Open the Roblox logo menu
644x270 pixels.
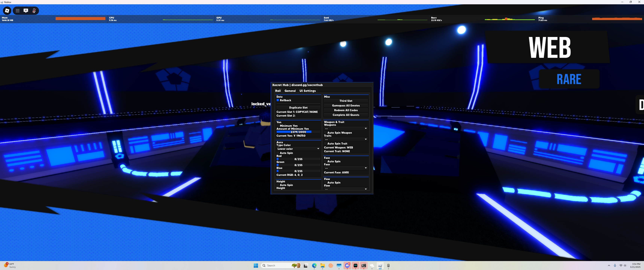[7, 10]
